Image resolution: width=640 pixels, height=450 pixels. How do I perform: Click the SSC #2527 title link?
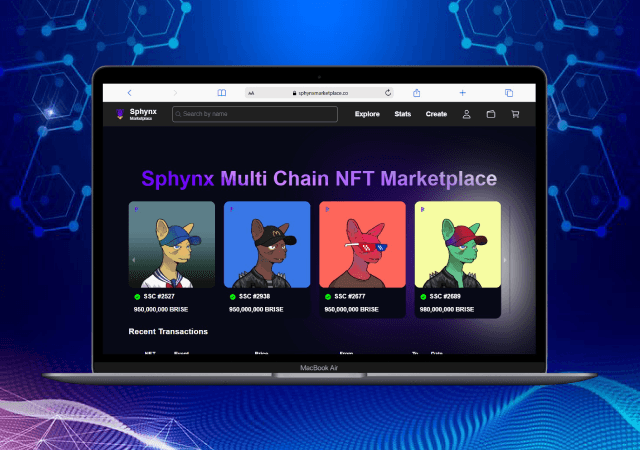pyautogui.click(x=159, y=296)
